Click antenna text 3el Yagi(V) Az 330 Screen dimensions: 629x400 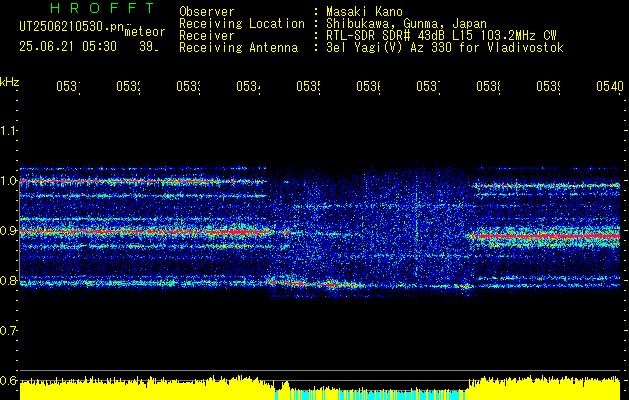(x=391, y=48)
